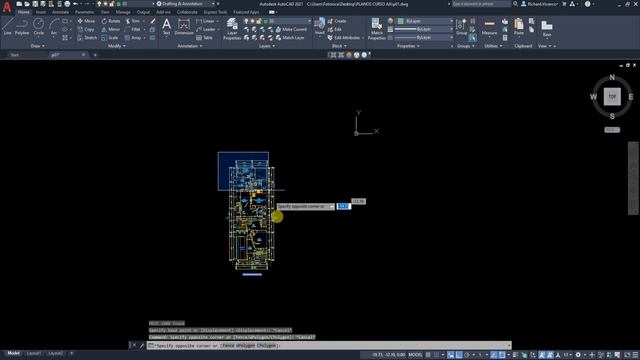
Task: Click the Leader annotation tool
Action: point(206,29)
